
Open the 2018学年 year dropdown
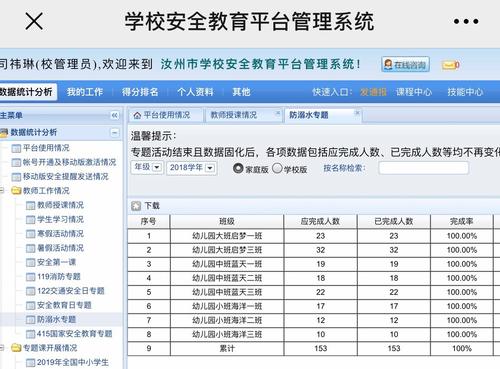click(191, 168)
